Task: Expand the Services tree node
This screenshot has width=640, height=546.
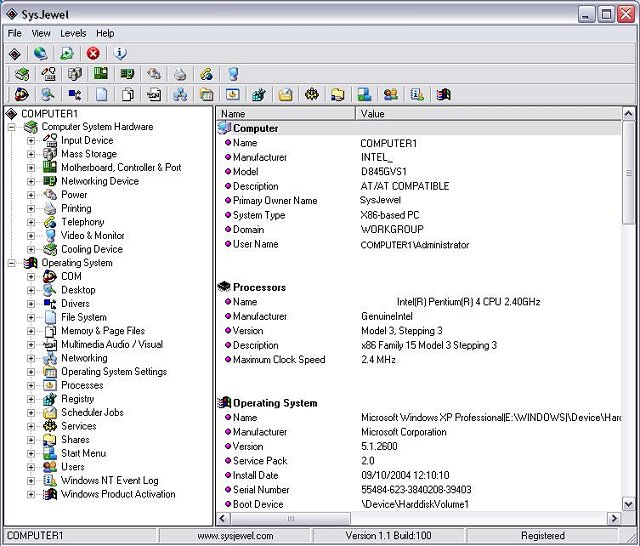Action: [x=31, y=426]
